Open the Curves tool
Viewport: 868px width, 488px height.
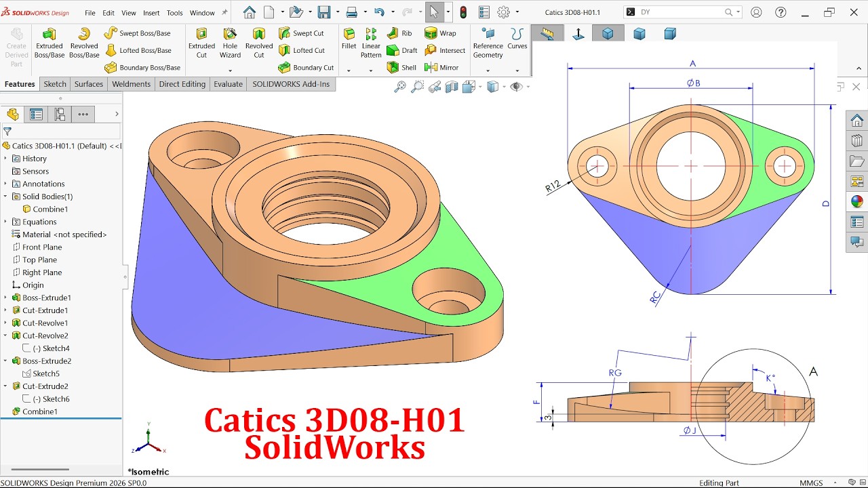tap(517, 39)
